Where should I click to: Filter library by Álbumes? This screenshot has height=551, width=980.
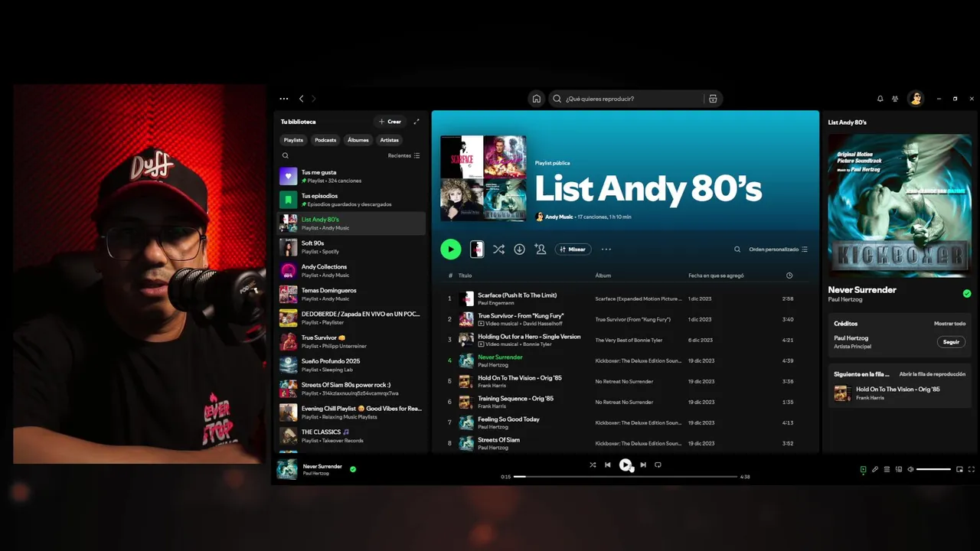coord(358,140)
